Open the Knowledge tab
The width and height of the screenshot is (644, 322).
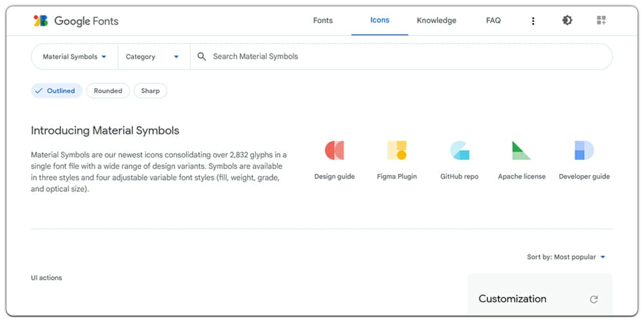coord(436,21)
